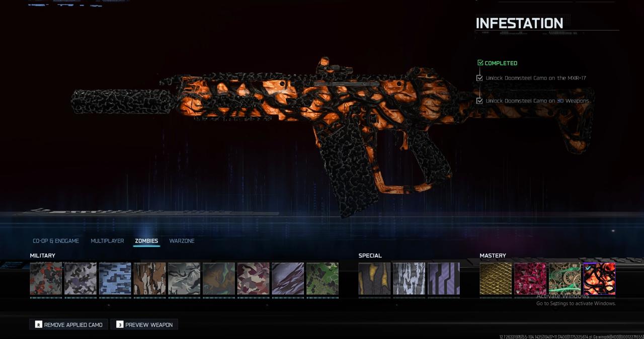Select the crimson red Mastery camo
This screenshot has width=644, height=339.
tap(530, 279)
